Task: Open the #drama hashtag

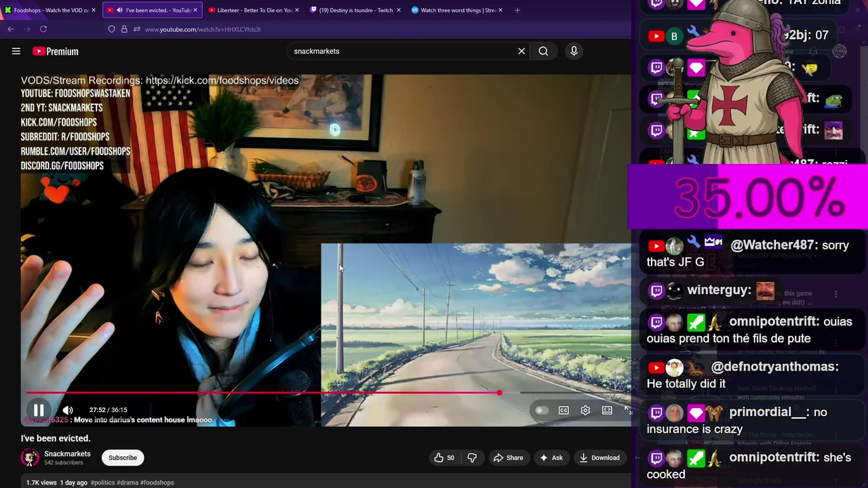Action: coord(127,483)
